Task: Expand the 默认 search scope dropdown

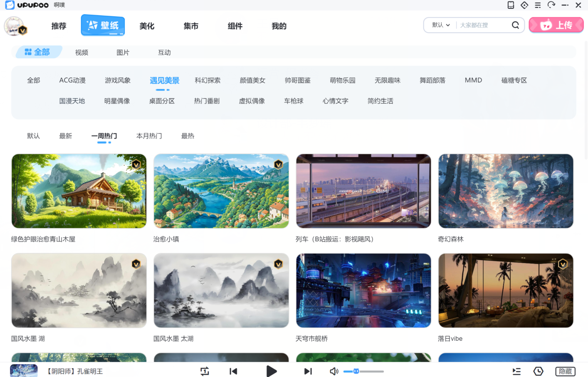Action: point(441,25)
